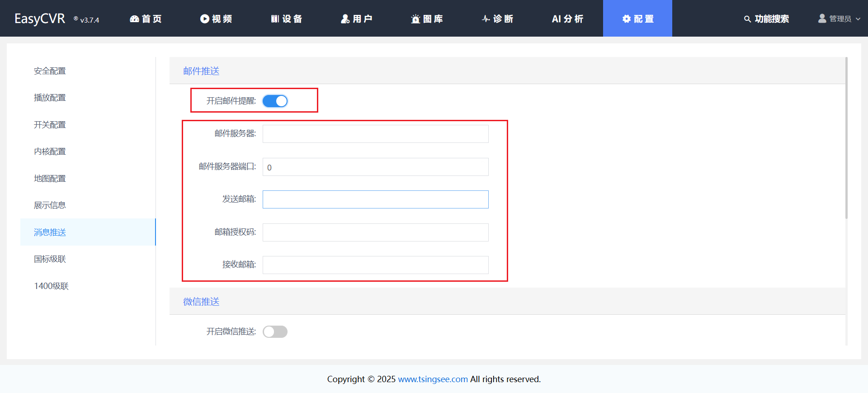Enable the 开启微信推送 toggle
This screenshot has width=868, height=393.
(275, 332)
